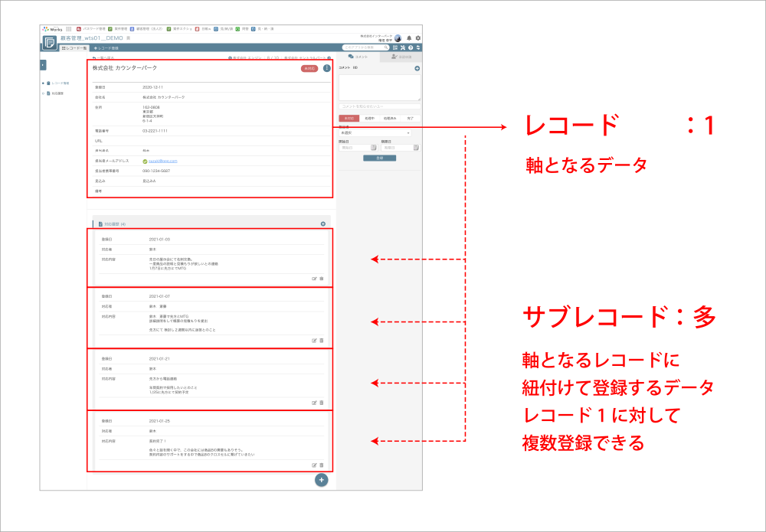Image resolution: width=766 pixels, height=532 pixels.
Task: Open settings via the gear icon
Action: tap(418, 38)
